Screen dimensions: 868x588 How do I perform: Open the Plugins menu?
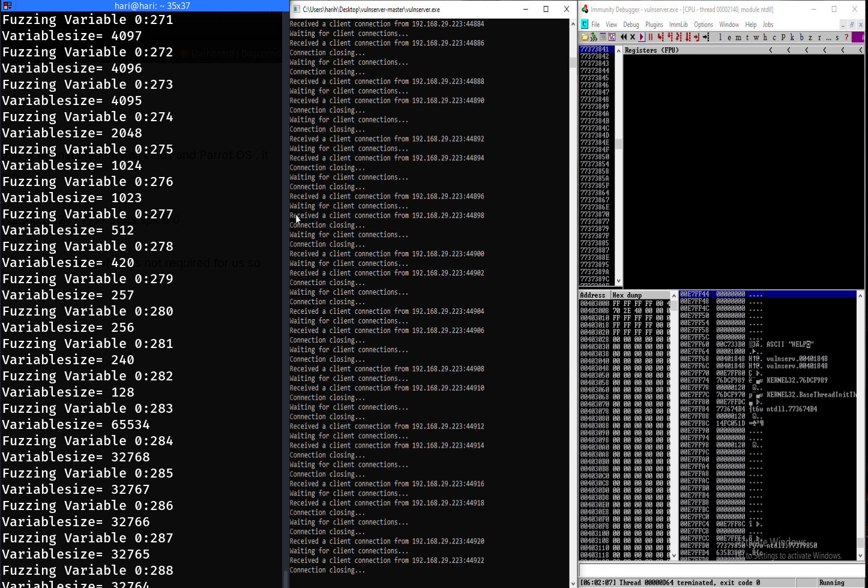(x=654, y=25)
